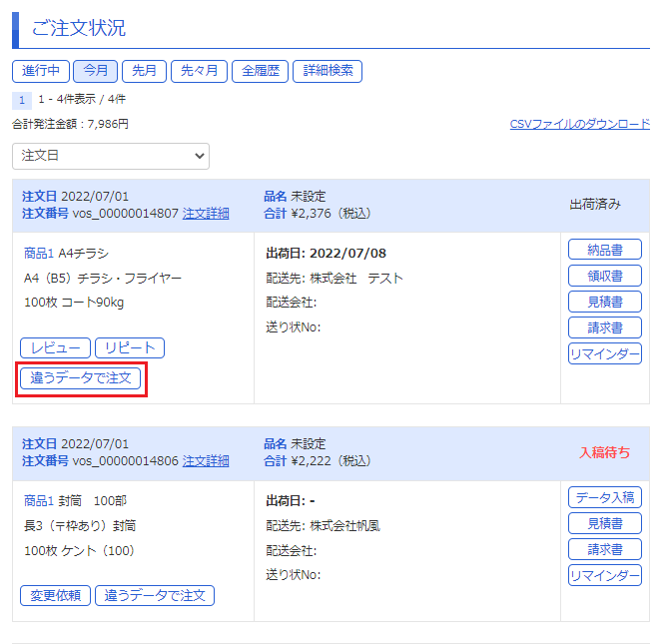Click the CSVファイルのダウンロード link
Viewport: 667px width, 644px height.
click(579, 124)
